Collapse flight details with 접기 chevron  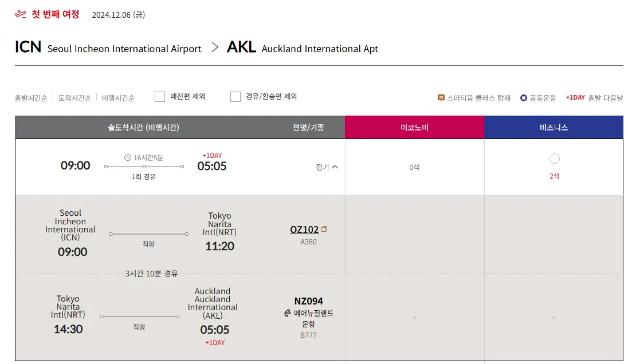[x=335, y=167]
